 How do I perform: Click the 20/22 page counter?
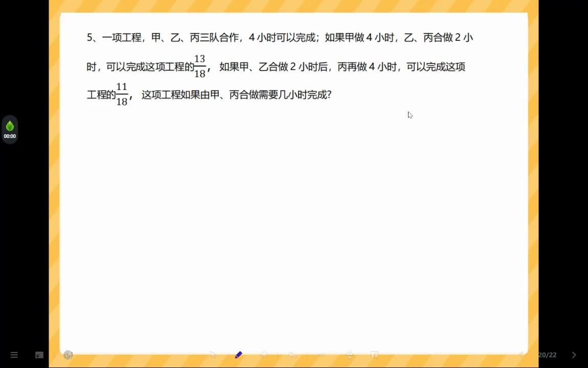547,355
